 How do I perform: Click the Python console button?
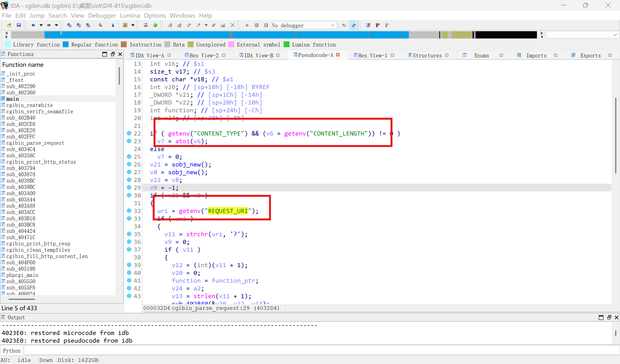point(12,351)
